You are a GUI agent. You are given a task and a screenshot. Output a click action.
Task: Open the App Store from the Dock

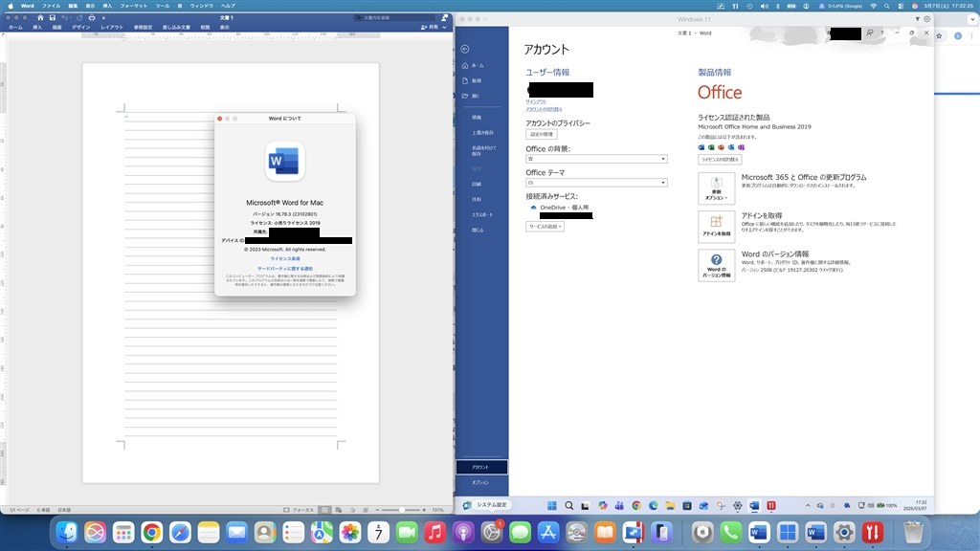pyautogui.click(x=548, y=532)
